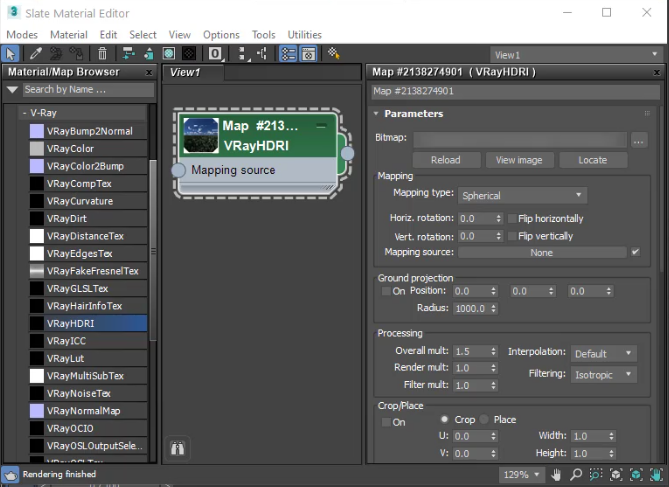Open the Options menu

pyautogui.click(x=221, y=35)
